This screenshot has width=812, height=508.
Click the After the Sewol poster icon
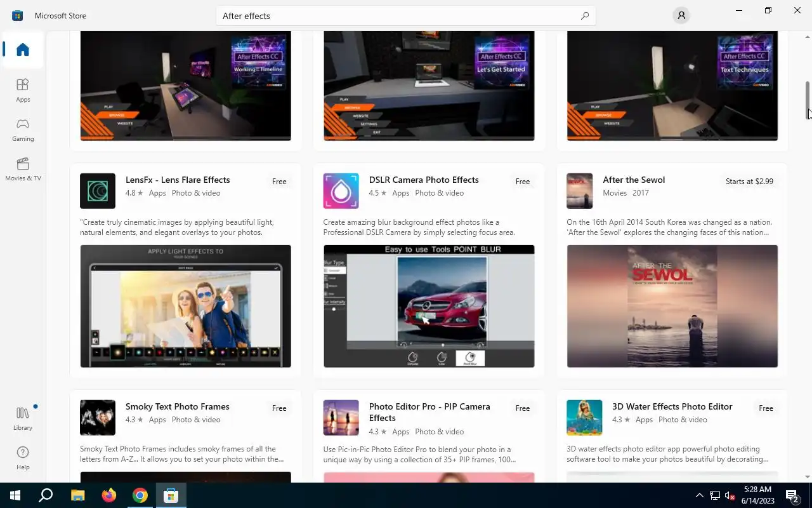[x=579, y=190]
